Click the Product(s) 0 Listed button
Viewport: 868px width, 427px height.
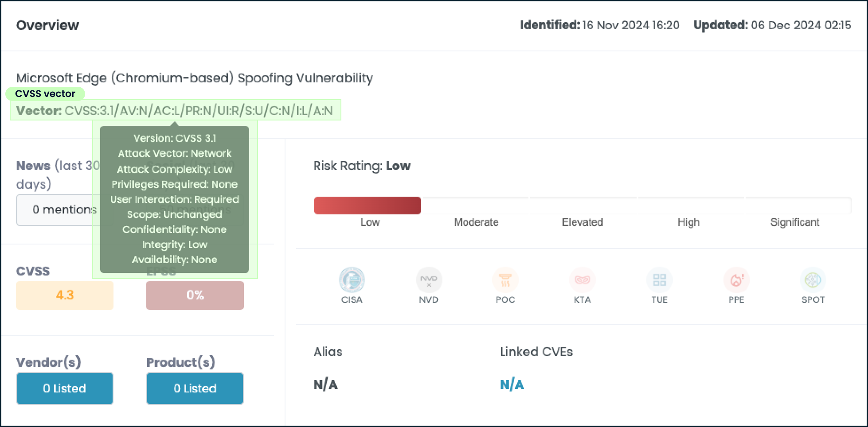195,388
